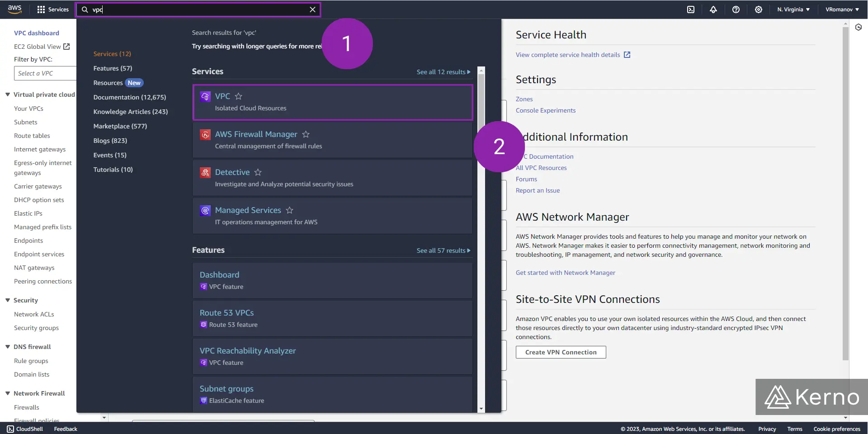Select Resources New filter
868x434 pixels.
coord(118,83)
